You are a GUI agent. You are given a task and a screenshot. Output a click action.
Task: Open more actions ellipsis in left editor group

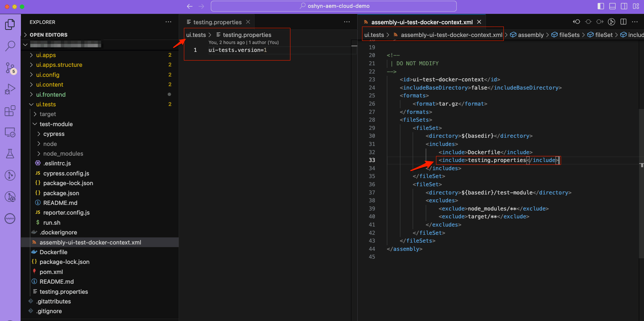[347, 22]
